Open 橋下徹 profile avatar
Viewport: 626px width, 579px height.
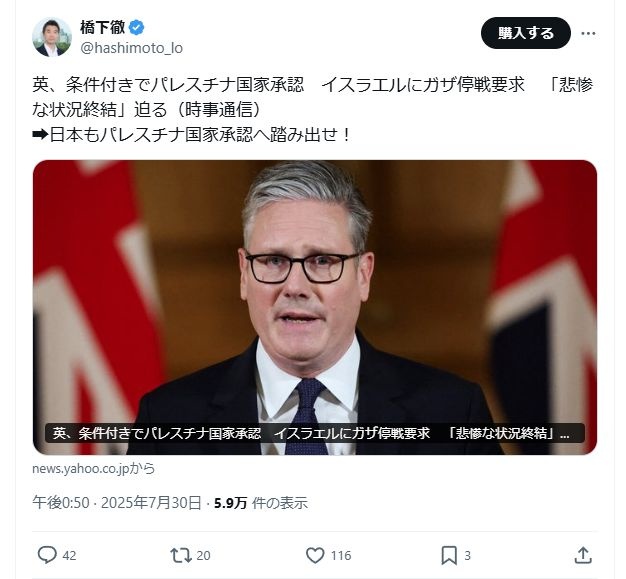(52, 37)
